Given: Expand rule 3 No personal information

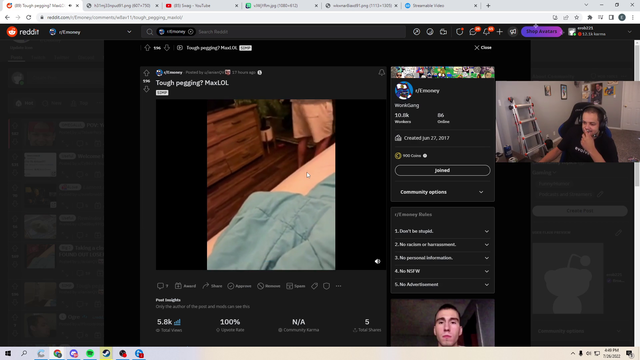Looking at the screenshot, I should click(442, 258).
